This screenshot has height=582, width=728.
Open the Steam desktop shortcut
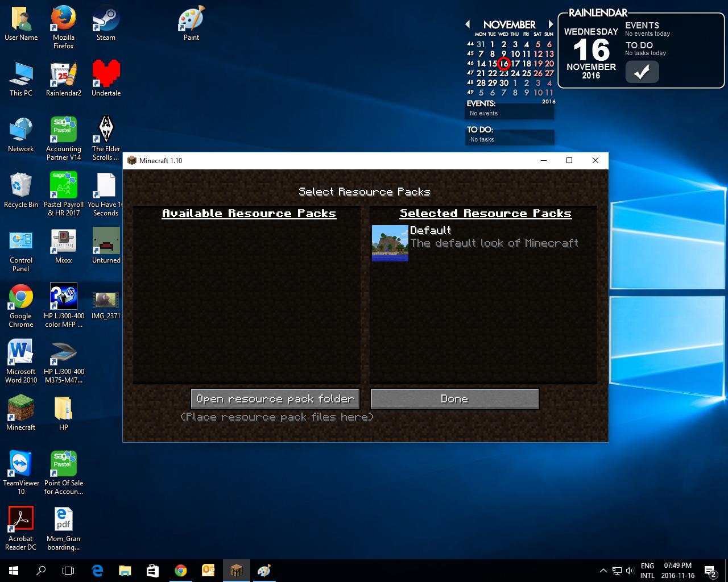click(x=106, y=19)
